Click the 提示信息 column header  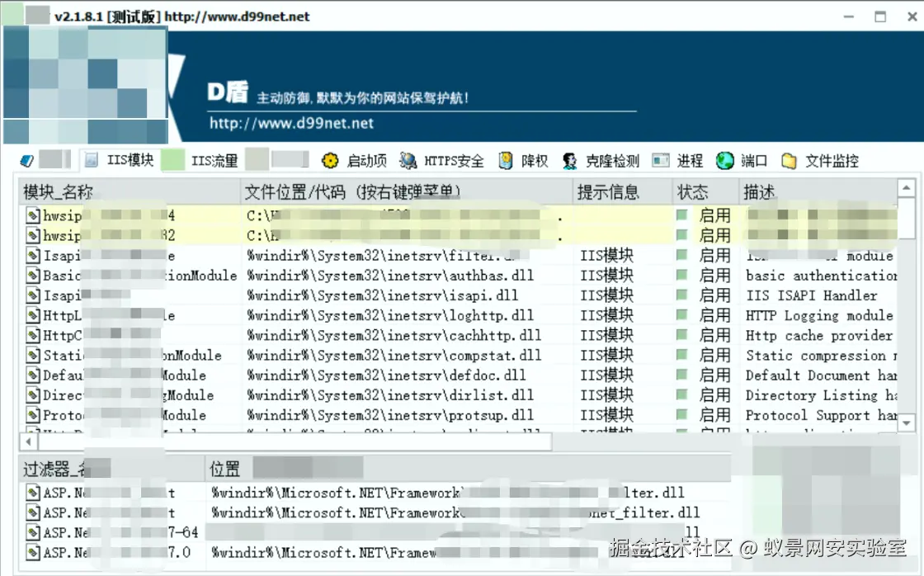coord(623,192)
